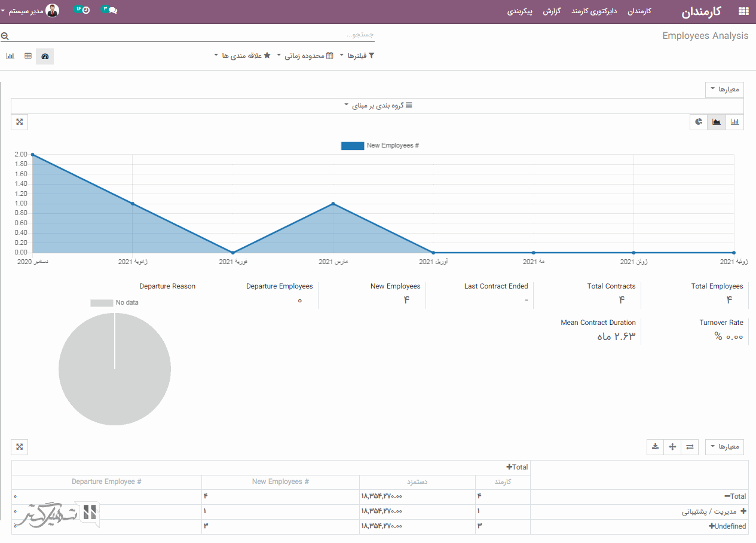This screenshot has width=756, height=543.
Task: Click into the جستجو search field
Action: (x=191, y=35)
